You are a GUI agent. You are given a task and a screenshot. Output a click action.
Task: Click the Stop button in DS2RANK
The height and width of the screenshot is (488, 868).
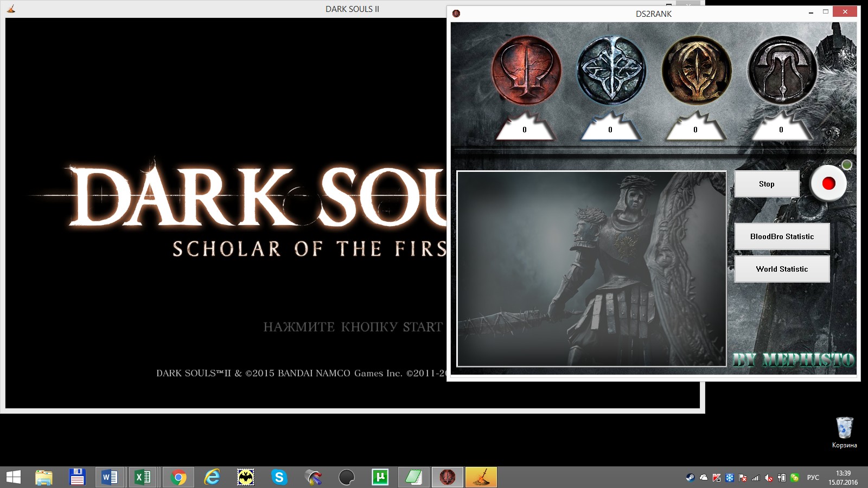pyautogui.click(x=767, y=184)
